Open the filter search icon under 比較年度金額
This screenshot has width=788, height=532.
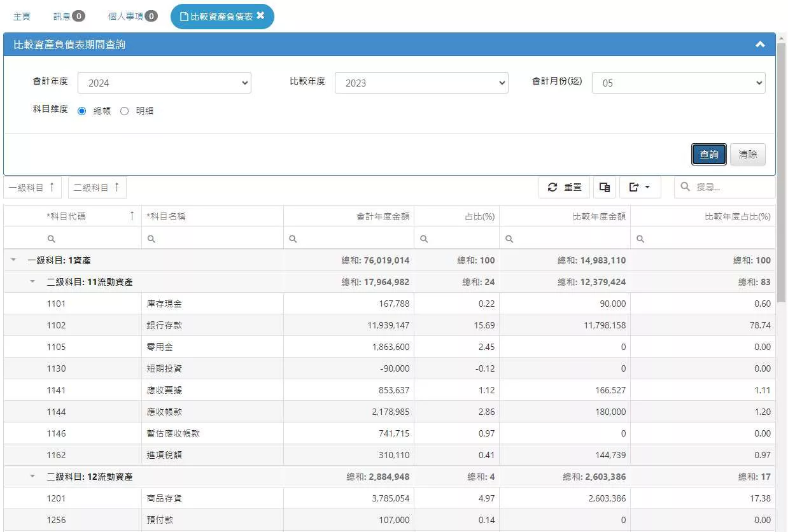point(509,239)
